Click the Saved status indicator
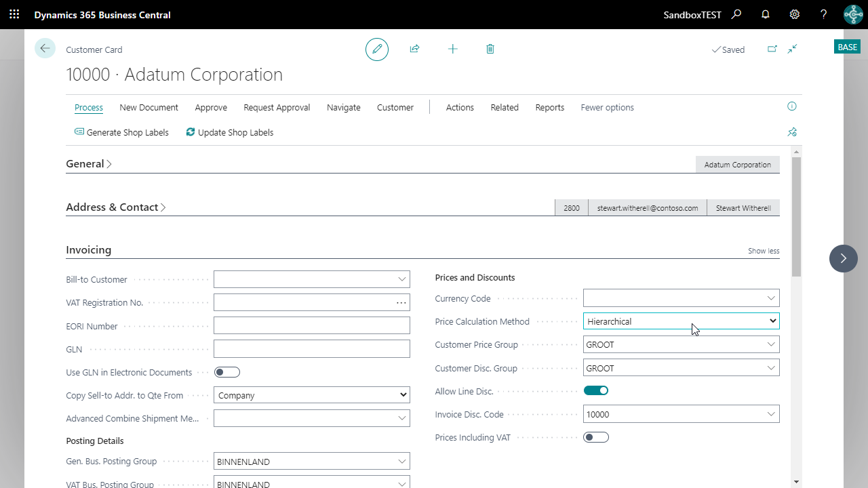The image size is (868, 488). coord(728,49)
